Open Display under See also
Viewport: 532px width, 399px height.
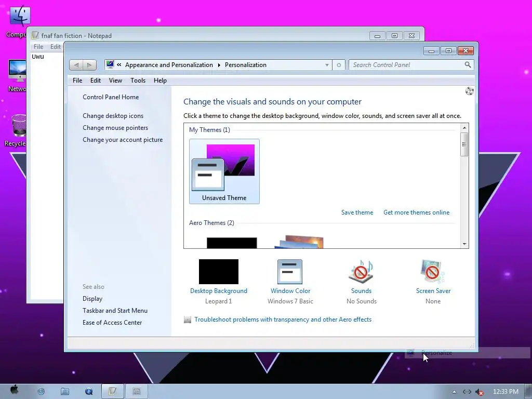(x=92, y=299)
